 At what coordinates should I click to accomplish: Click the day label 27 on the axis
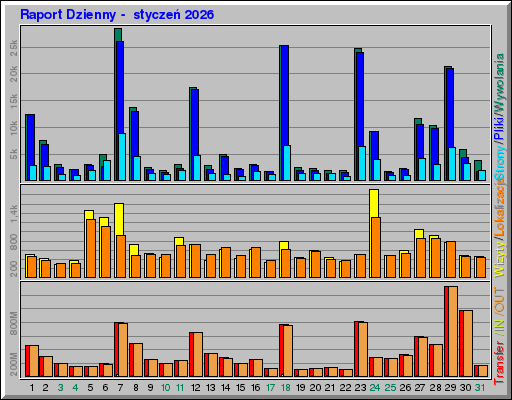coord(420,388)
